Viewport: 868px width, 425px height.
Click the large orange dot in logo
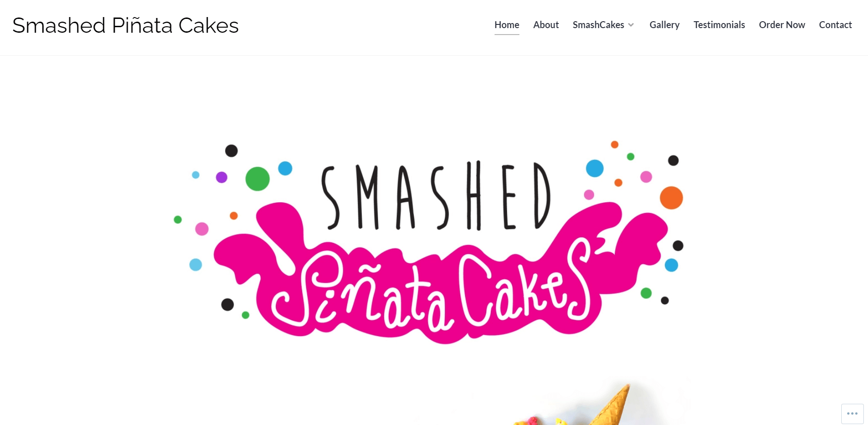671,198
